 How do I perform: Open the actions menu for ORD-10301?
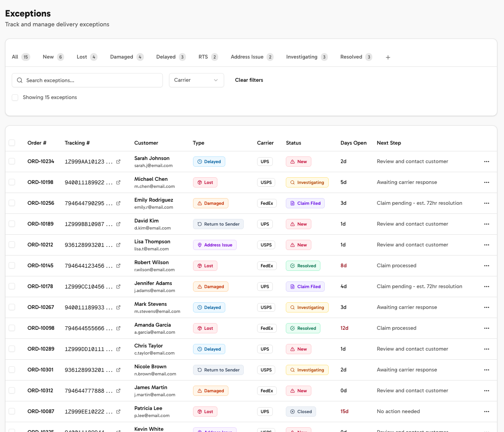tap(487, 369)
